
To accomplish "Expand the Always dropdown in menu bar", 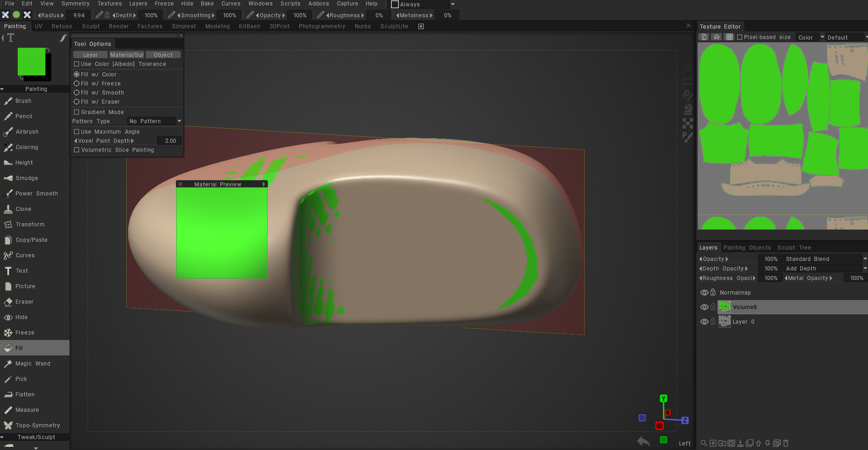I will pos(452,4).
